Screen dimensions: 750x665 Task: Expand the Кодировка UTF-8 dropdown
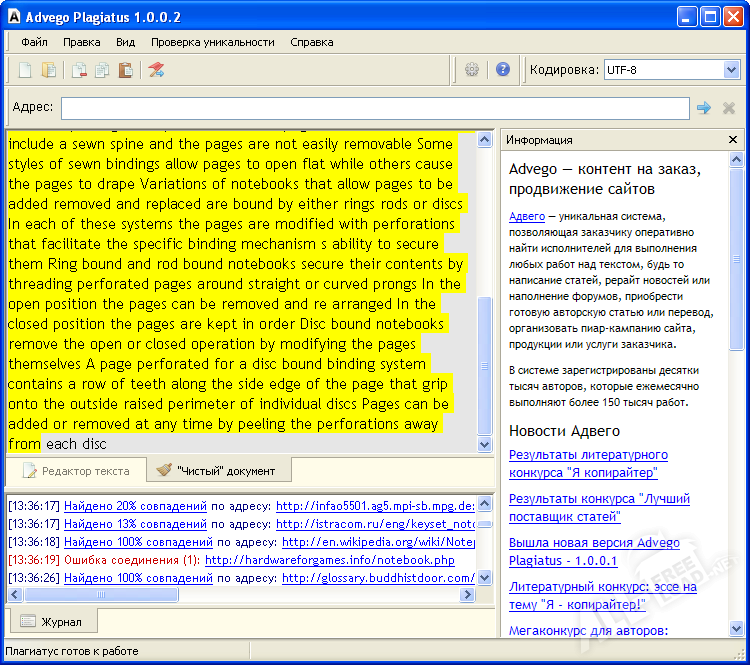(731, 70)
